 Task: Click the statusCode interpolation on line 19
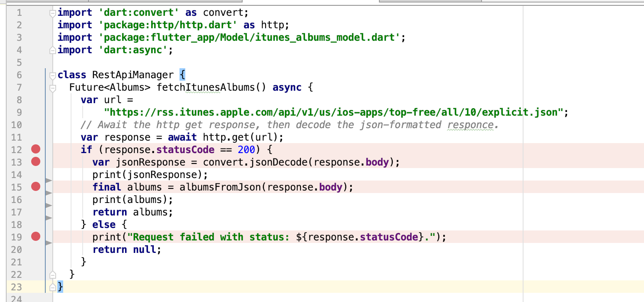[361, 237]
